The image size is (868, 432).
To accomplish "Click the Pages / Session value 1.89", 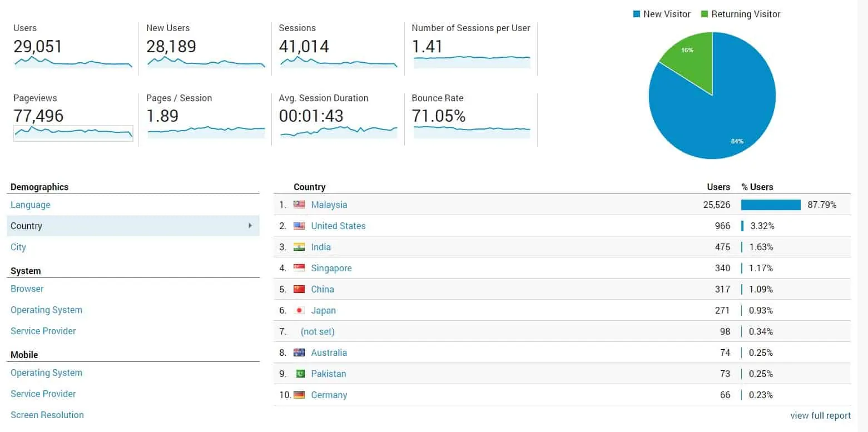I will (162, 116).
